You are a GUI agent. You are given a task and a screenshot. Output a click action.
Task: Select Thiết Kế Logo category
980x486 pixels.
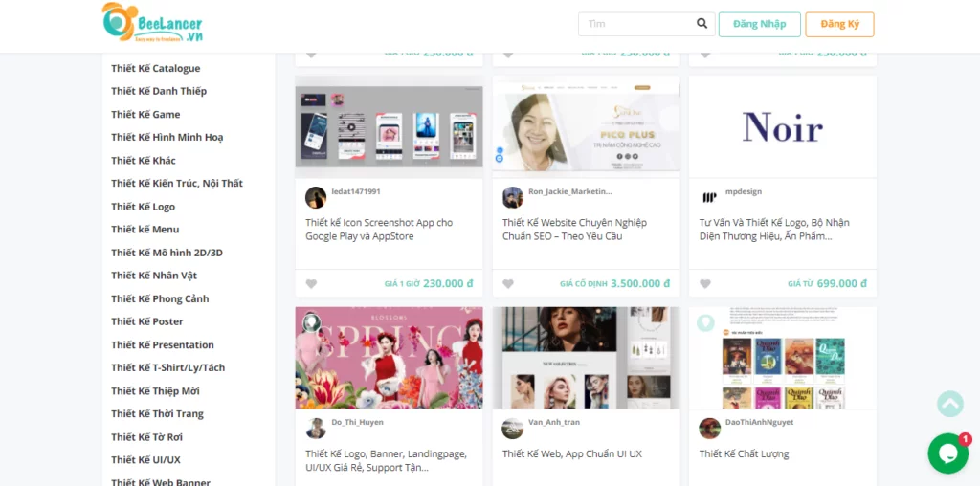click(144, 207)
